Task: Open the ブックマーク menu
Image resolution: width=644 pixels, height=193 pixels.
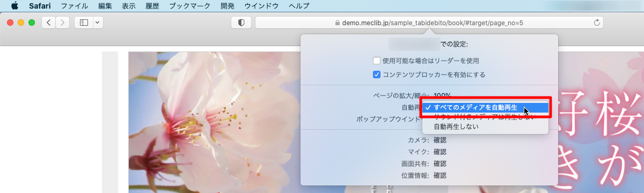Action: click(x=190, y=6)
